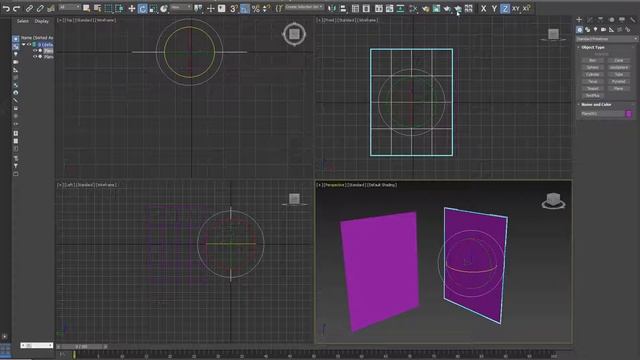Select the Unlink Selection tool
640x360 pixels.
click(x=40, y=9)
